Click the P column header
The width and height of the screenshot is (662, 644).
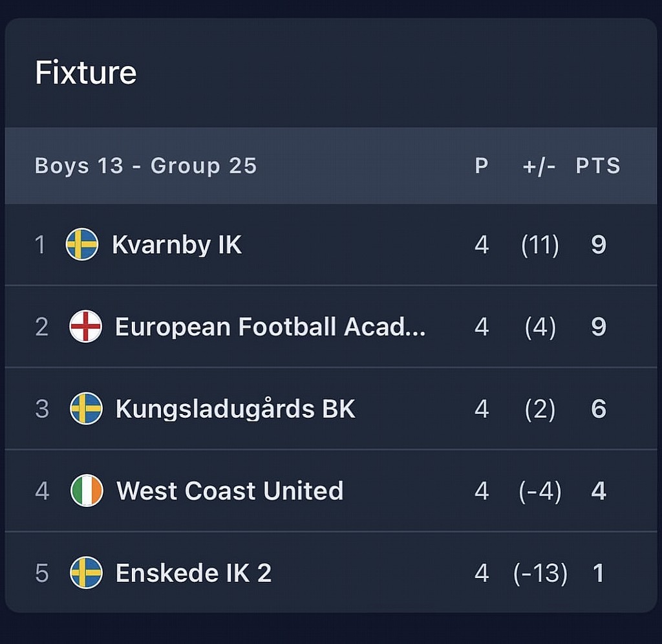point(482,166)
